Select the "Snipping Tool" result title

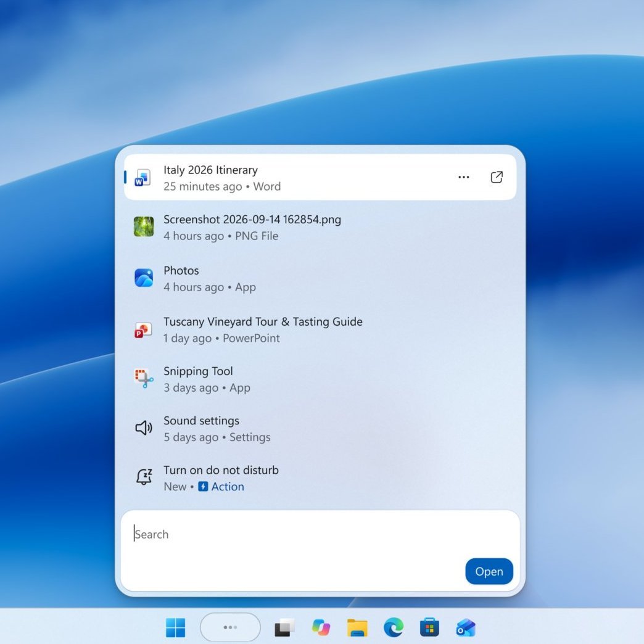[198, 371]
